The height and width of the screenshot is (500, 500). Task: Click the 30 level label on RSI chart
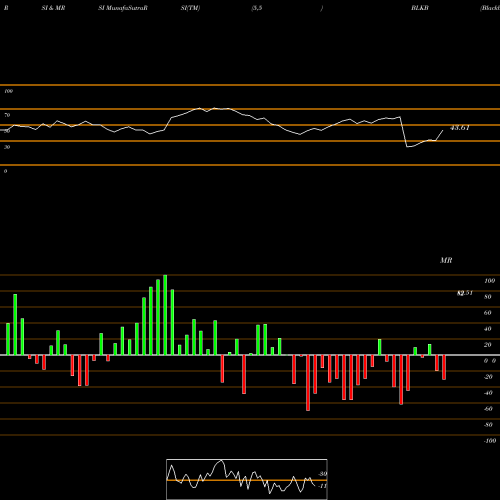[x=7, y=147]
